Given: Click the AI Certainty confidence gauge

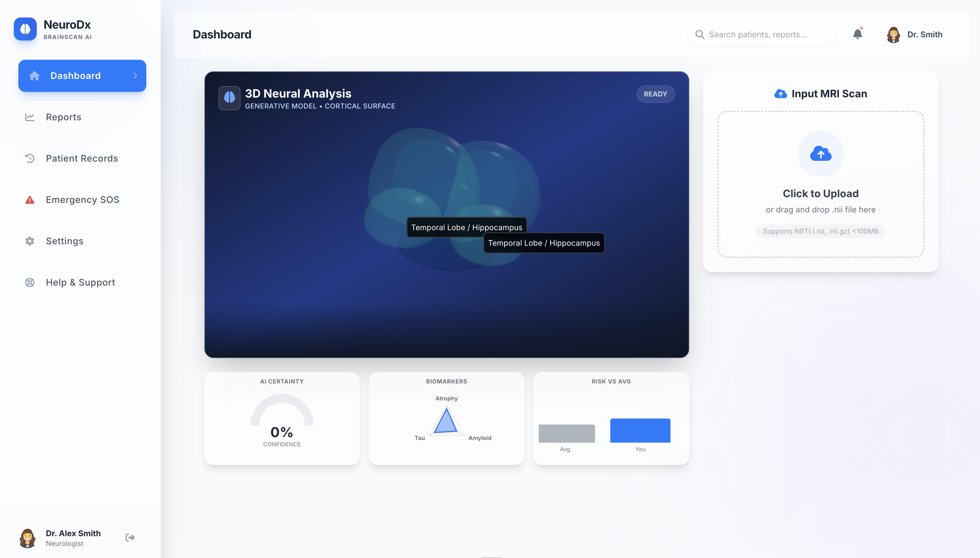Looking at the screenshot, I should pos(282,418).
